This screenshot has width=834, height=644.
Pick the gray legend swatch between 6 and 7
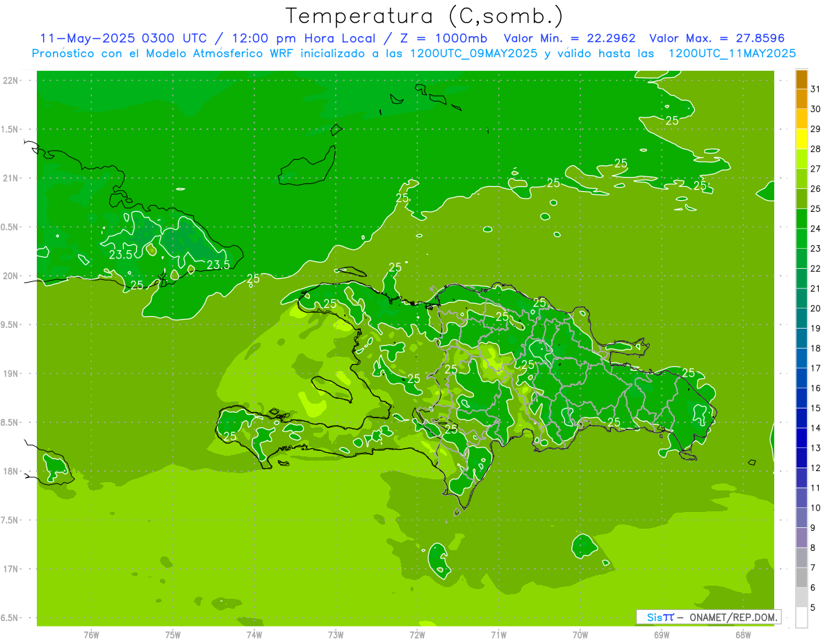tap(801, 578)
